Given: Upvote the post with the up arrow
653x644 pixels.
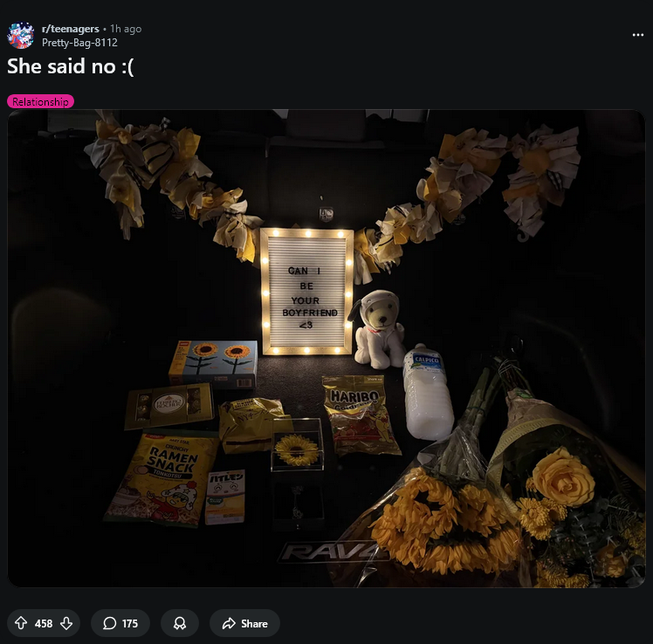Looking at the screenshot, I should 21,623.
